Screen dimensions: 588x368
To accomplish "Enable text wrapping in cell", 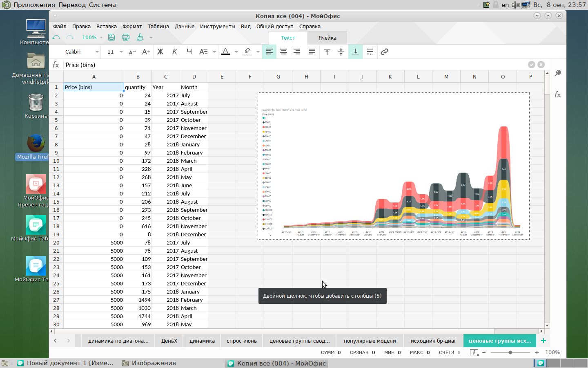I will click(370, 52).
